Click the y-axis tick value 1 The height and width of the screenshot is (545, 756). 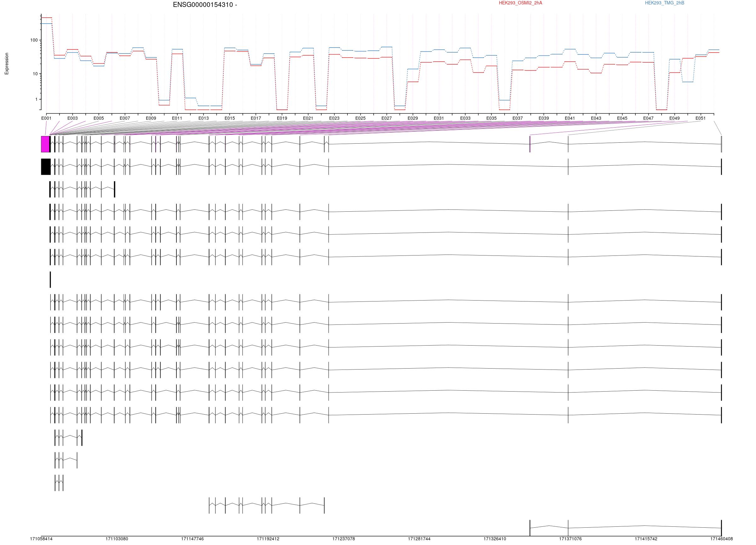click(x=37, y=100)
